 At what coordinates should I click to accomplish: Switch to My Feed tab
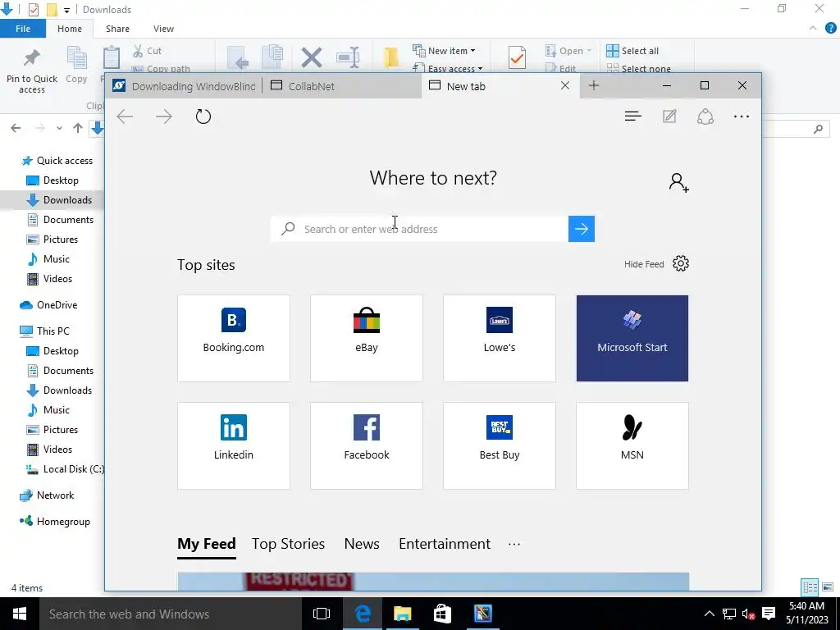(206, 545)
